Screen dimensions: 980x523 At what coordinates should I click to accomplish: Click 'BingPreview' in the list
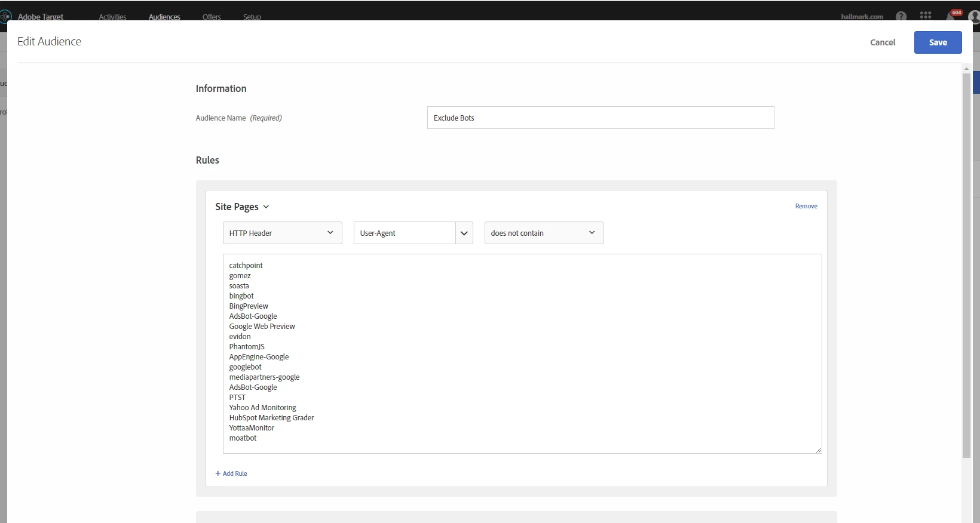[x=249, y=306]
